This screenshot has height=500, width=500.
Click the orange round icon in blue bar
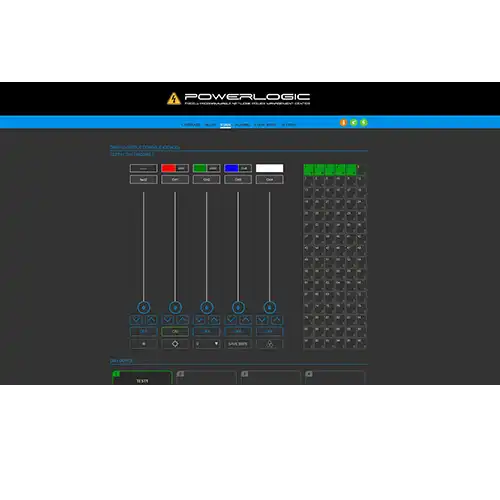343,123
